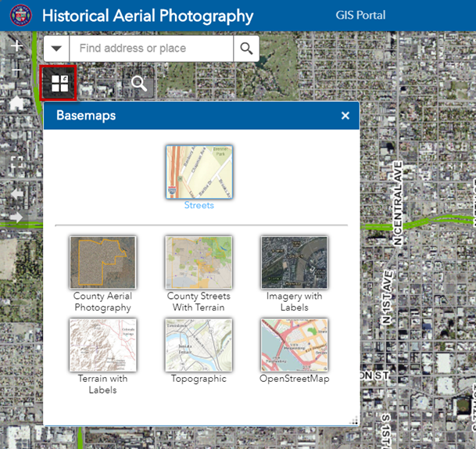This screenshot has width=476, height=449.
Task: Select the Streets basemap thumbnail
Action: coord(199,171)
